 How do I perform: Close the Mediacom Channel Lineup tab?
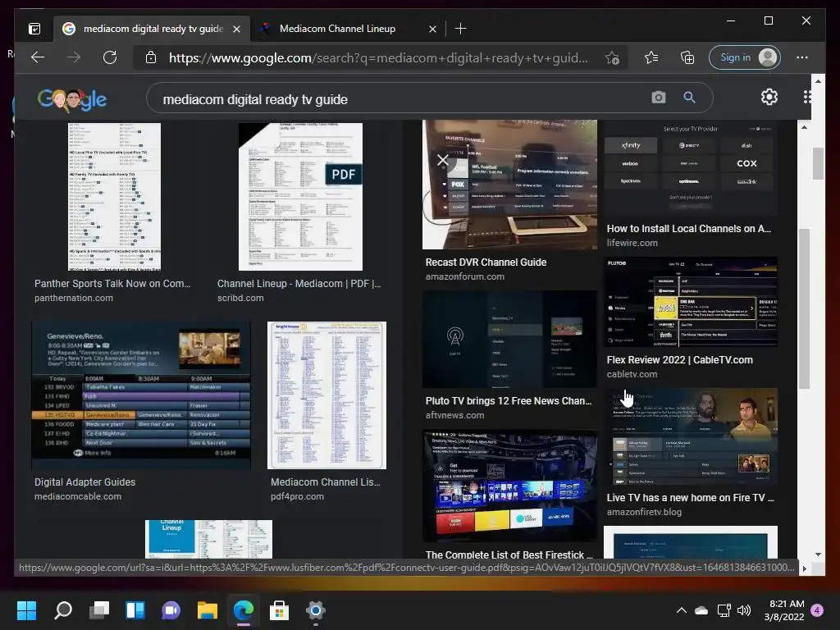pyautogui.click(x=432, y=29)
